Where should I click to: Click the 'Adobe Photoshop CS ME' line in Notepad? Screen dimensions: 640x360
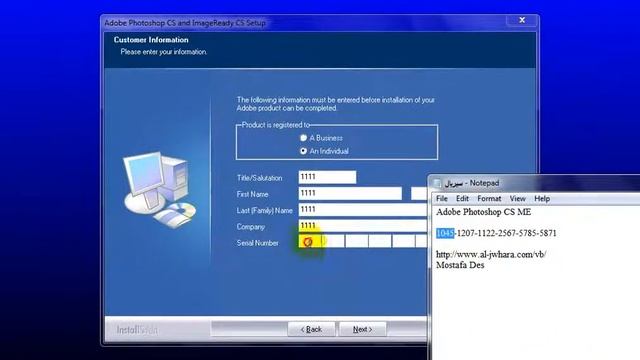coord(483,212)
